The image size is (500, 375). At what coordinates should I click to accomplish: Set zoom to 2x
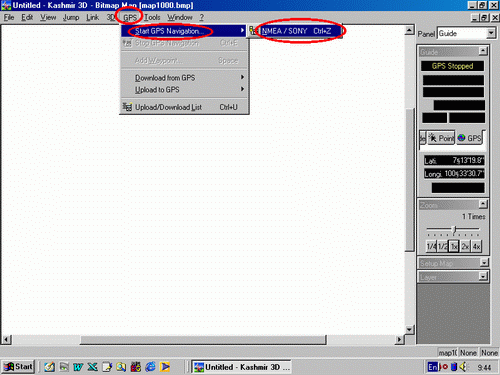pyautogui.click(x=465, y=246)
